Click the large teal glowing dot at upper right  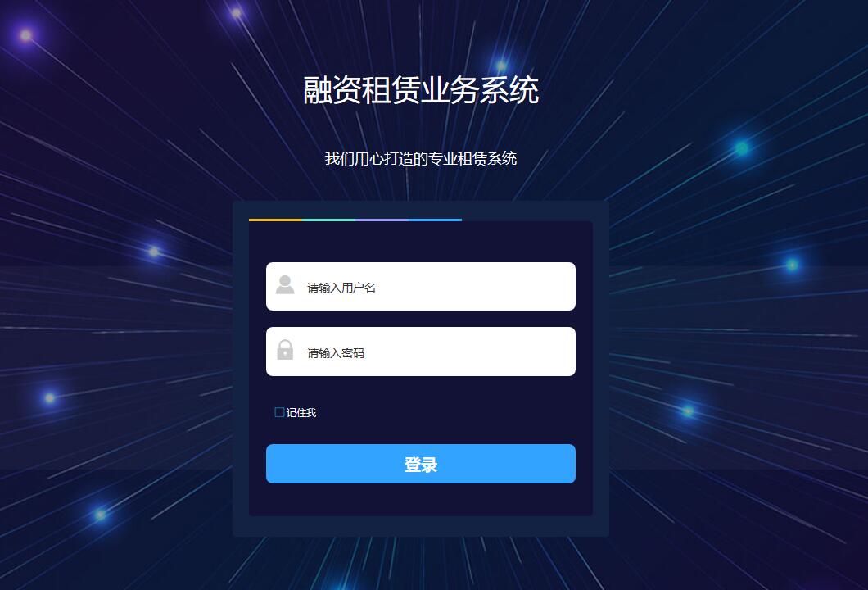742,148
